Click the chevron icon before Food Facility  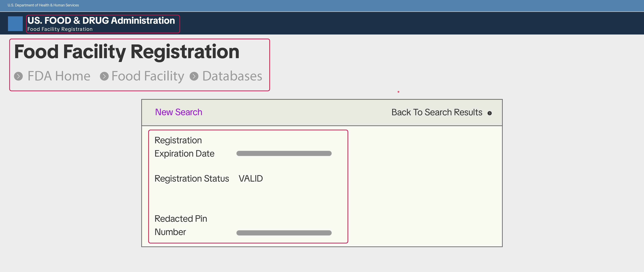[104, 76]
